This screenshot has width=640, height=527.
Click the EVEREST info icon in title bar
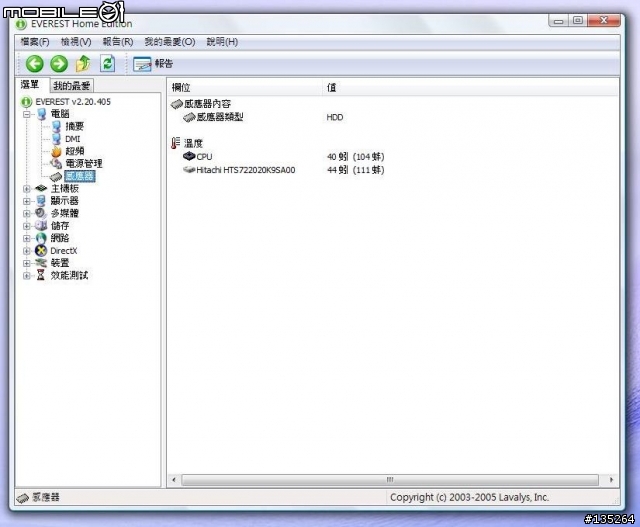[20, 24]
